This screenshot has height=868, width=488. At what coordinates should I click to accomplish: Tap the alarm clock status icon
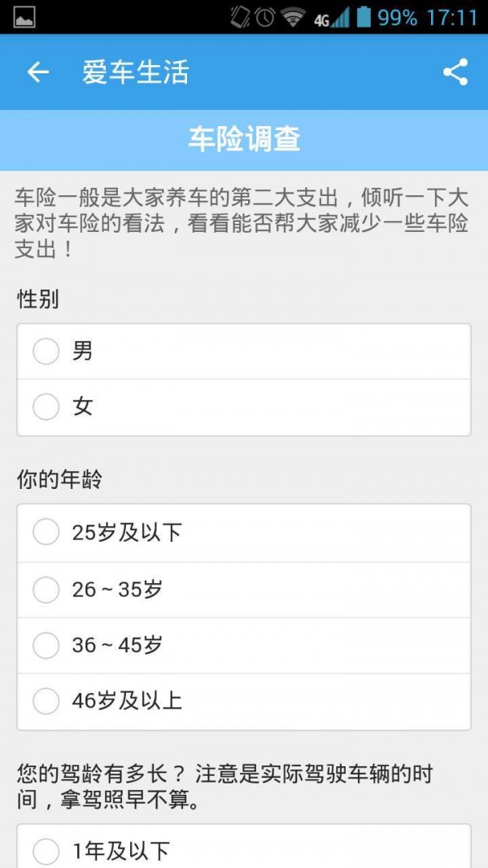[265, 17]
